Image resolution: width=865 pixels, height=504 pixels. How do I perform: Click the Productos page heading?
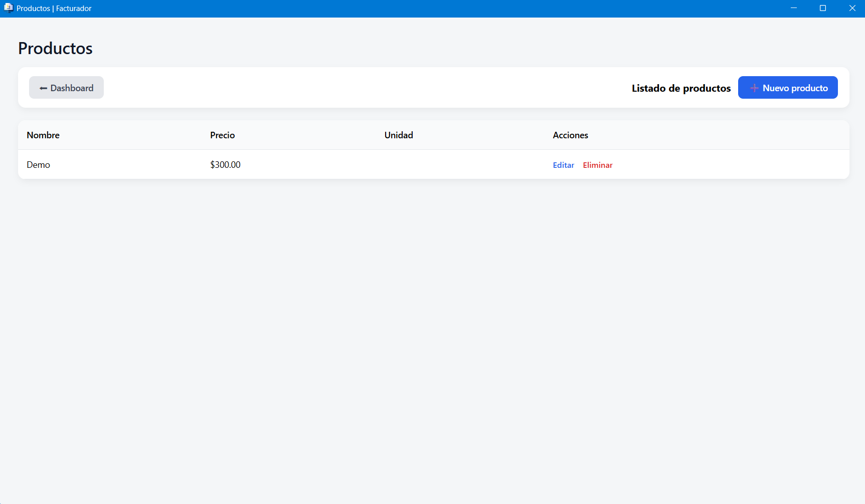pyautogui.click(x=55, y=49)
